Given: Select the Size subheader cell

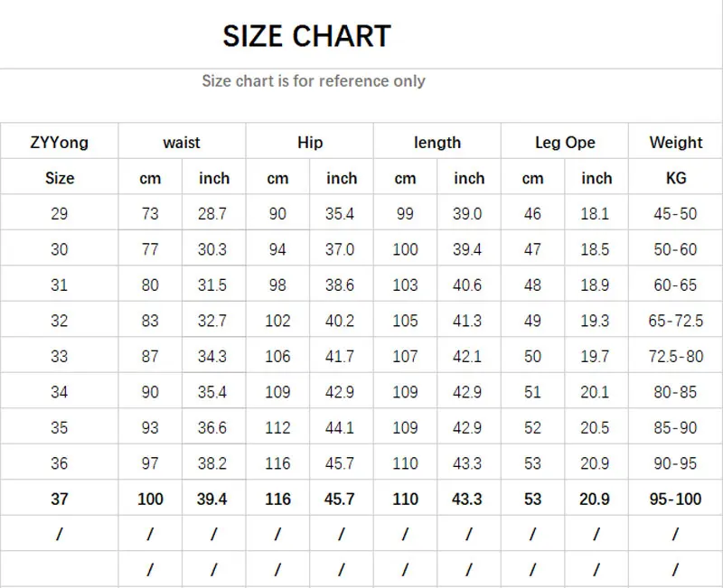Looking at the screenshot, I should [60, 179].
